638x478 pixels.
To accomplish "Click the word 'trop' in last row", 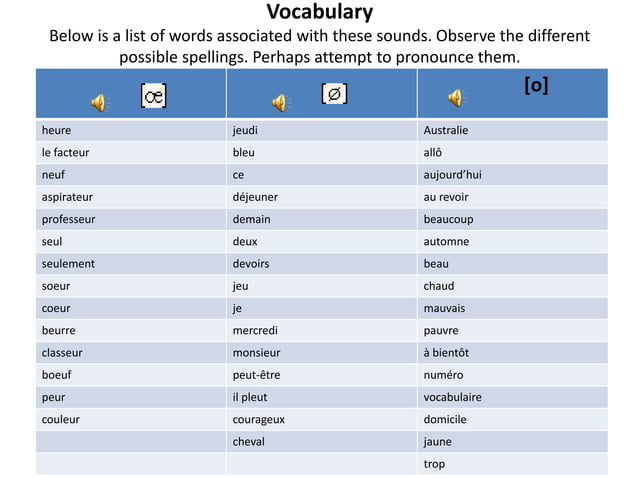I will 434,464.
